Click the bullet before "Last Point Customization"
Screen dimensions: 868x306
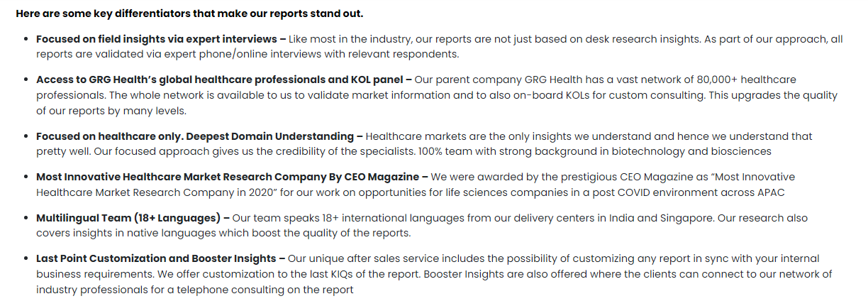(26, 260)
